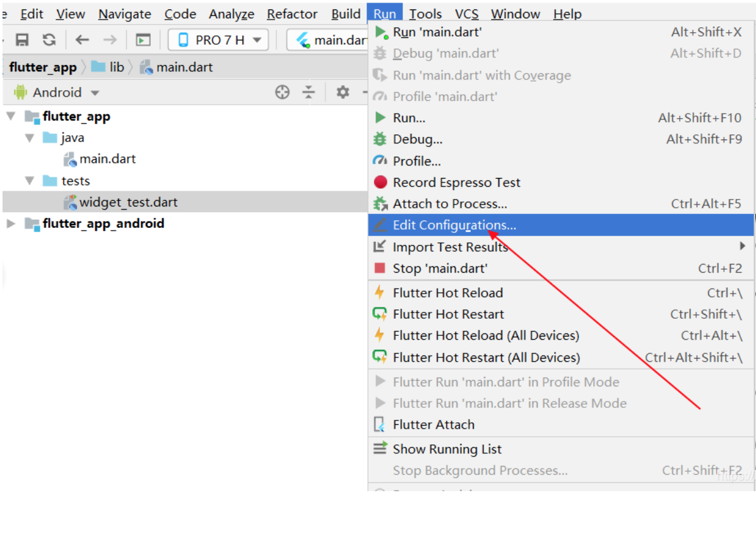The height and width of the screenshot is (548, 756).
Task: Open the Android project view dropdown
Action: pos(57,92)
